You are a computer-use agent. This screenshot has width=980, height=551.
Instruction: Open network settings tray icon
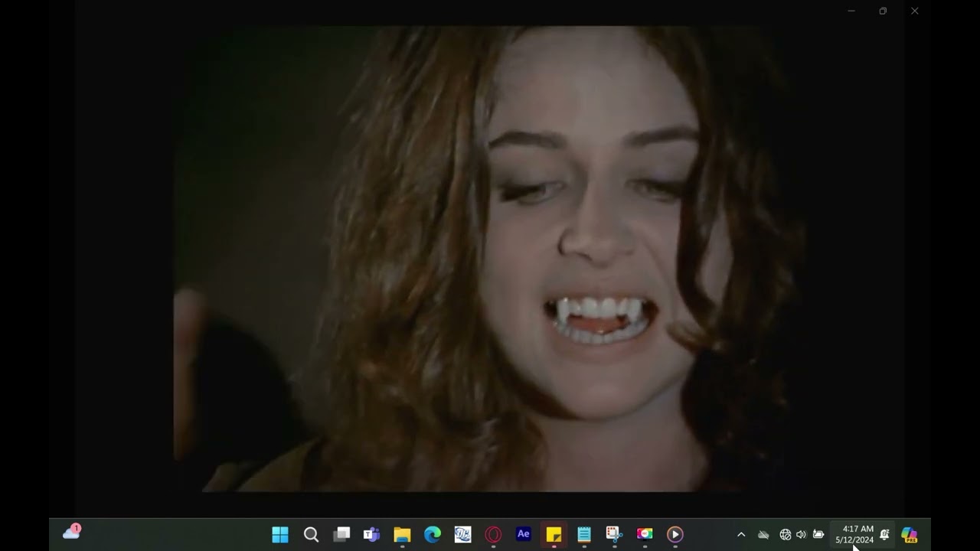point(786,534)
